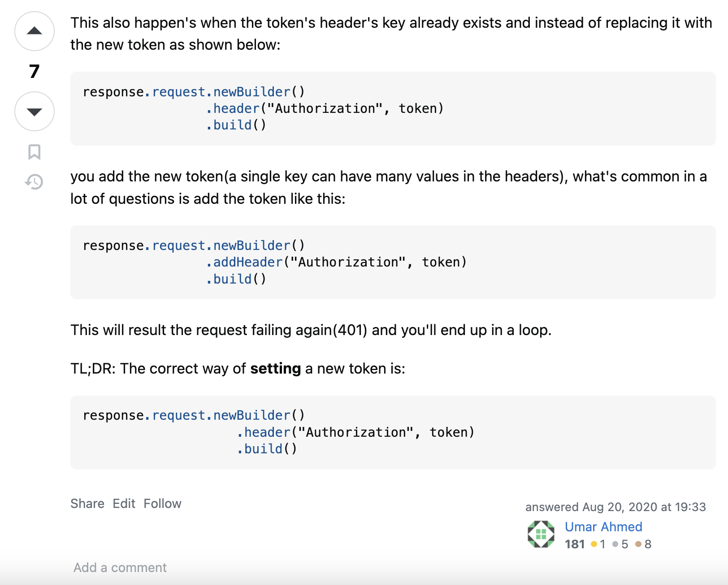Follow this answer
This screenshot has height=585, width=728.
162,503
